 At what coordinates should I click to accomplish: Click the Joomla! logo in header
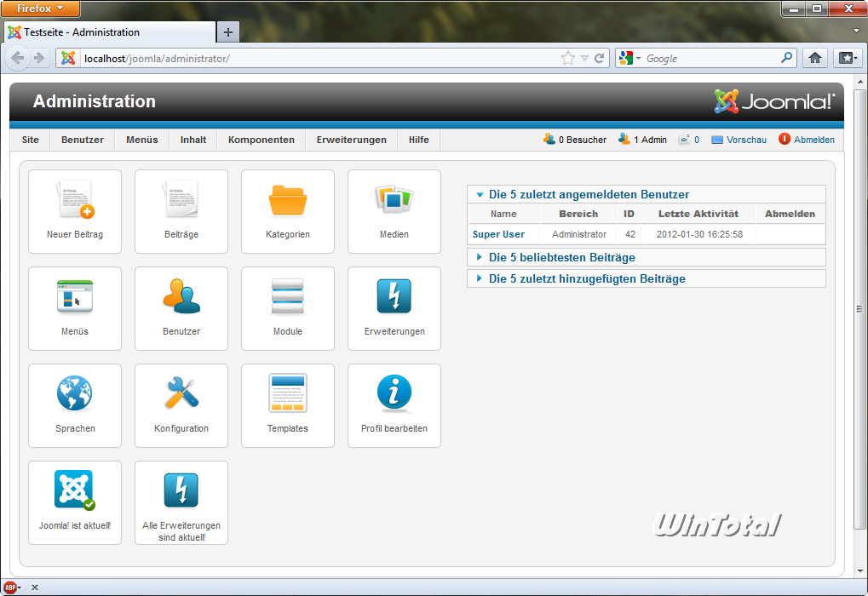pyautogui.click(x=774, y=101)
